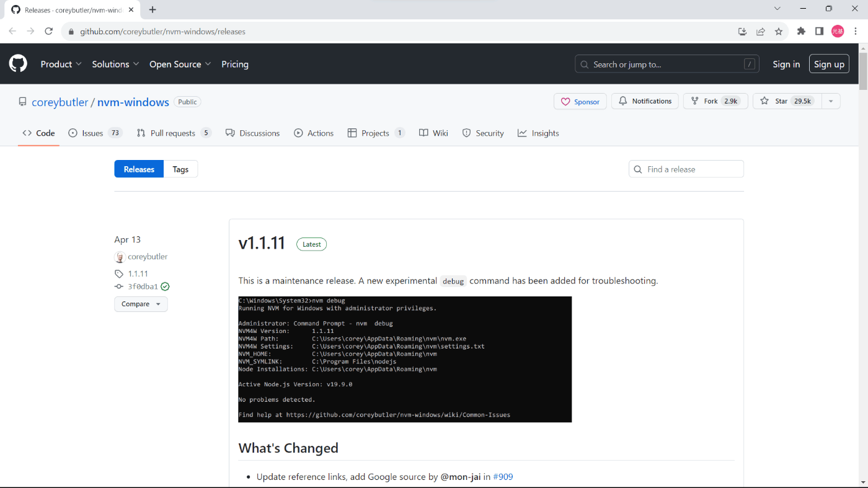
Task: Open the Star list dropdown arrow
Action: [x=832, y=101]
